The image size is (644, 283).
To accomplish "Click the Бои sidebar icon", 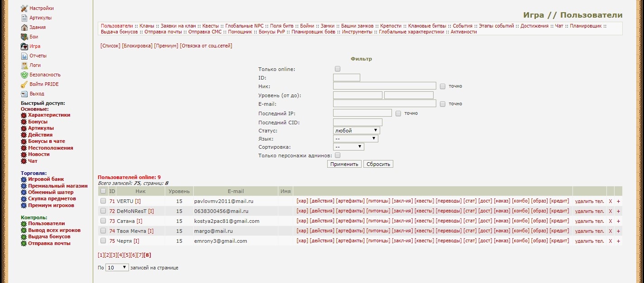I will pos(24,37).
